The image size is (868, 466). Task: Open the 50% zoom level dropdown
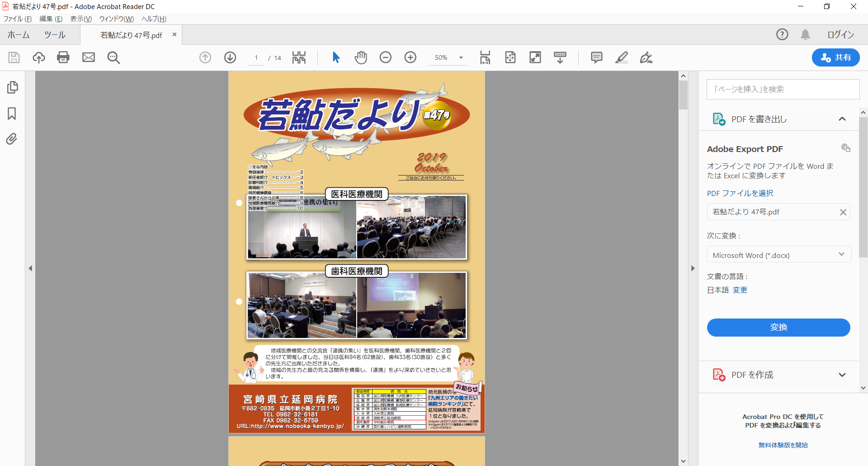(x=461, y=57)
